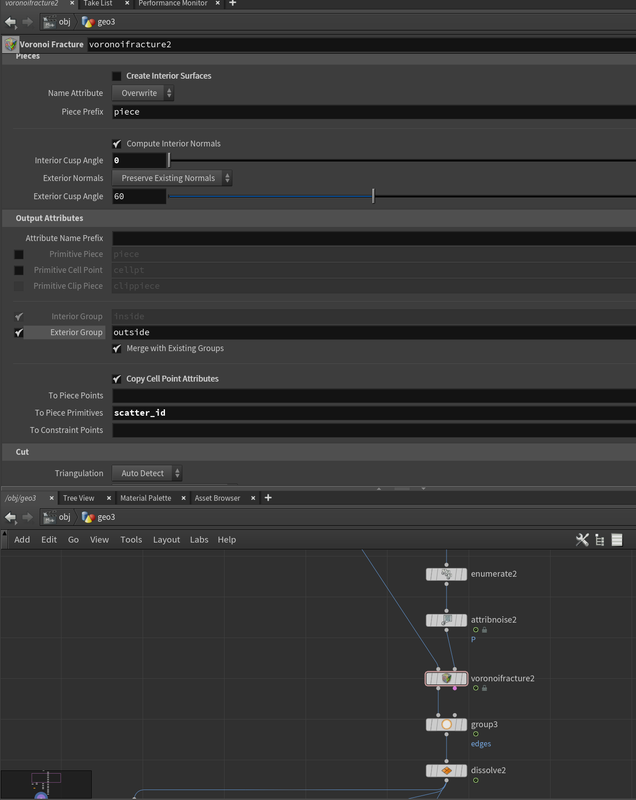
Task: Open the Go menu
Action: coord(73,540)
